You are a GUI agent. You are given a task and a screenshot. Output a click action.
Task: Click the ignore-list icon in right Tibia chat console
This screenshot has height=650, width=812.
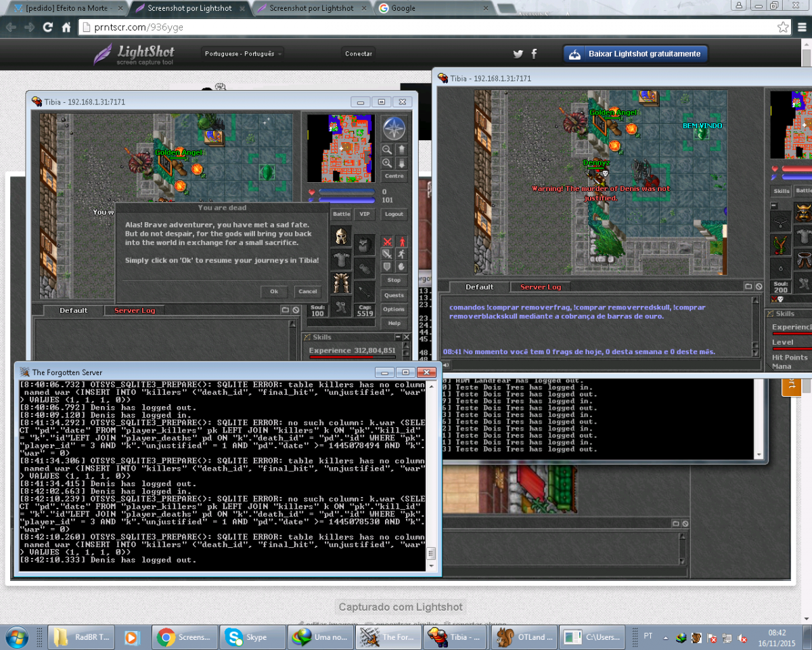click(759, 287)
